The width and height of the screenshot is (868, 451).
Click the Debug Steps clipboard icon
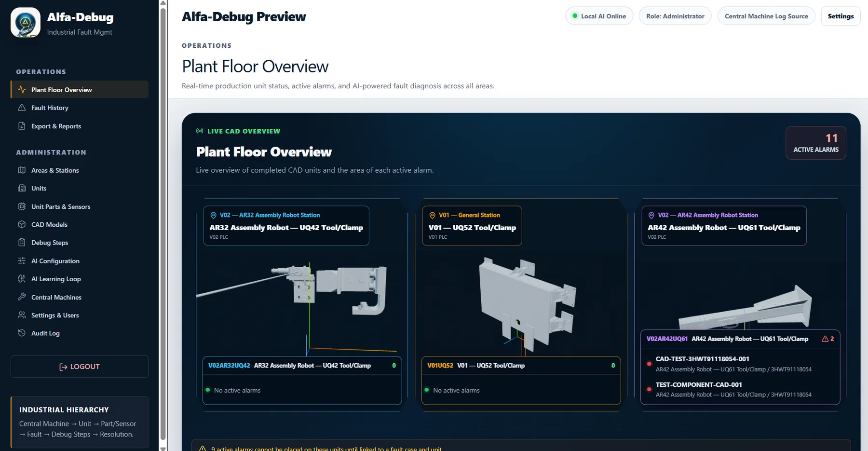tap(22, 243)
